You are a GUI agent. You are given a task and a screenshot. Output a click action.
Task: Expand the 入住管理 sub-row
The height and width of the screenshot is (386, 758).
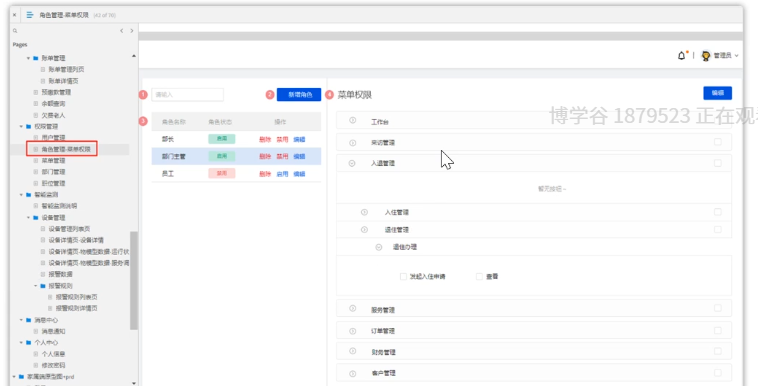coord(364,212)
